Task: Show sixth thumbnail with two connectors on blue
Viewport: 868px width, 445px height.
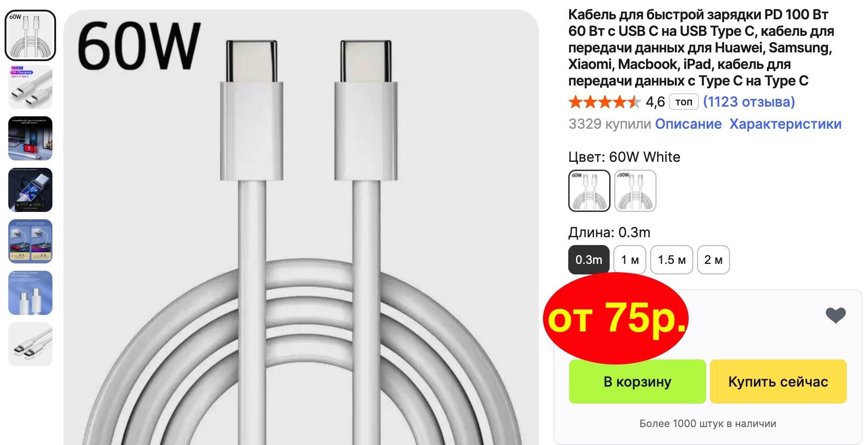Action: click(30, 293)
